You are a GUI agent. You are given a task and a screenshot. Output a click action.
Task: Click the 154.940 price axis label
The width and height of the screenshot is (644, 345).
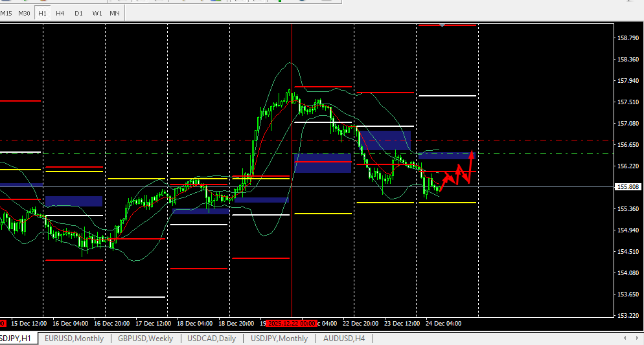[628, 230]
